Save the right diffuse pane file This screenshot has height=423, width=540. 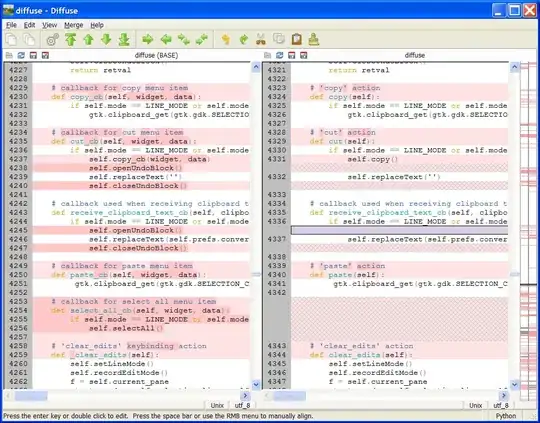(291, 55)
